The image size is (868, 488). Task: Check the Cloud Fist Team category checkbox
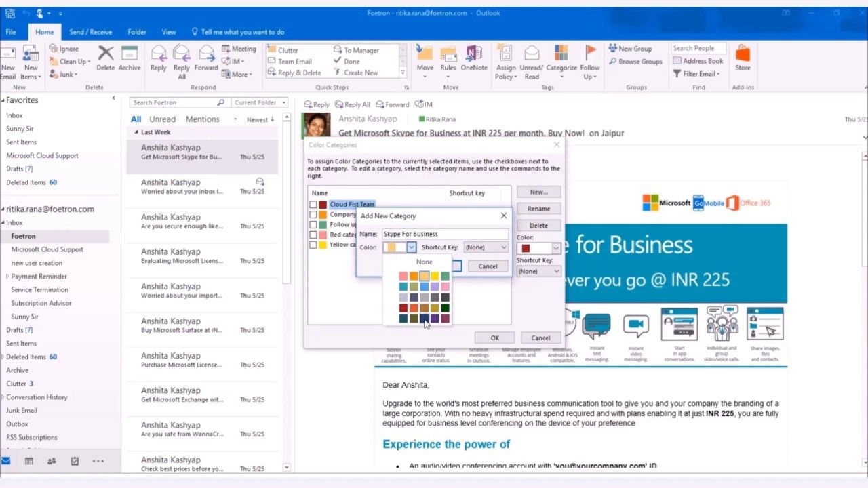point(313,205)
